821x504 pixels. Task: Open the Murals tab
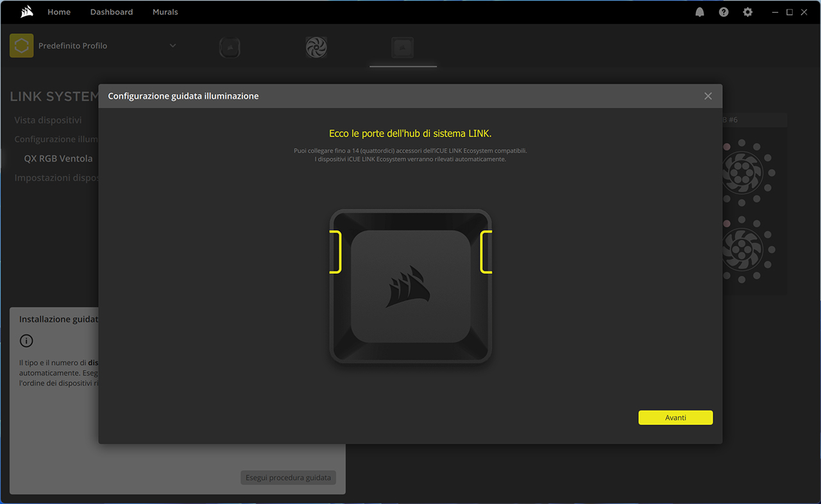165,12
